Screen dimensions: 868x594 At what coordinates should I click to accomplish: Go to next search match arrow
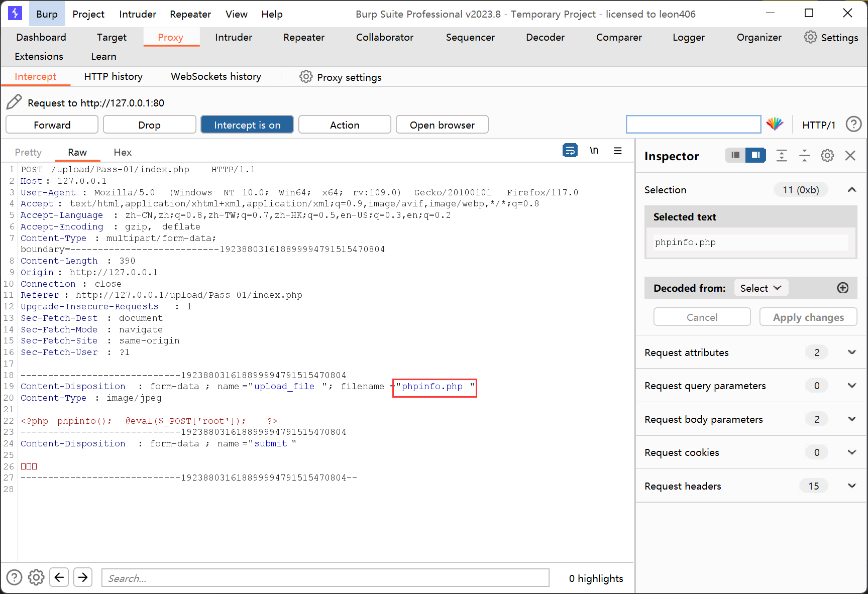click(83, 577)
